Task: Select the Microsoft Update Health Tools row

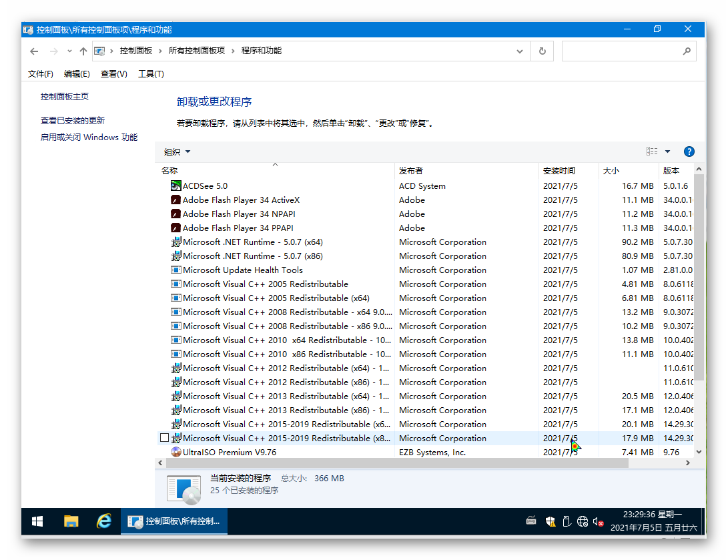Action: 426,270
